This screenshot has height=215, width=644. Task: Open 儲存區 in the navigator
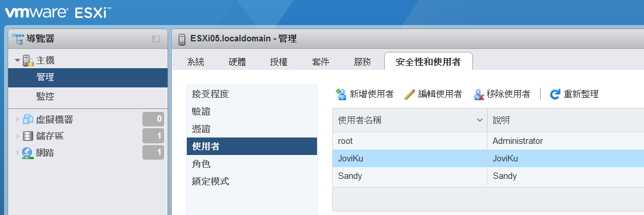50,136
